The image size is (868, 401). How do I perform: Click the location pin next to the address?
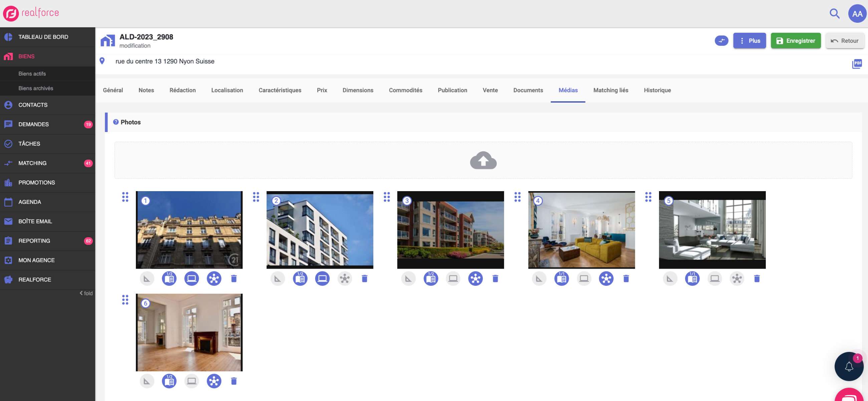(x=102, y=61)
